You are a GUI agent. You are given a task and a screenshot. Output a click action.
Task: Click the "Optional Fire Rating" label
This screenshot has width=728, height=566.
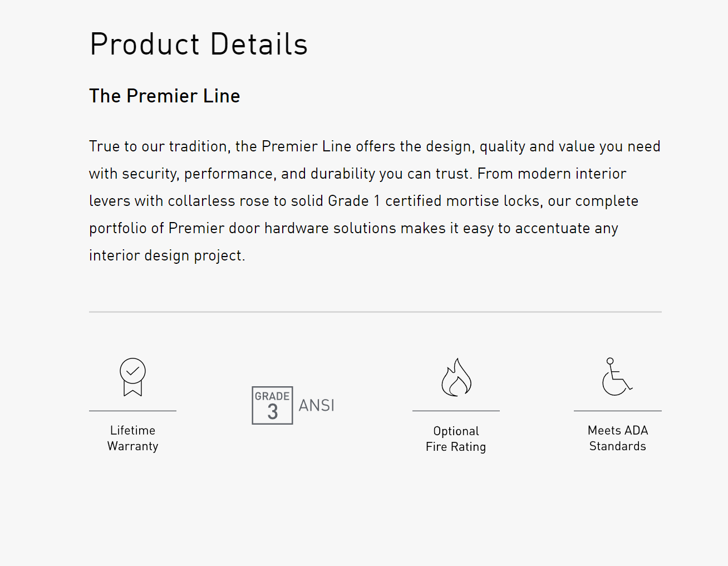[x=456, y=439]
